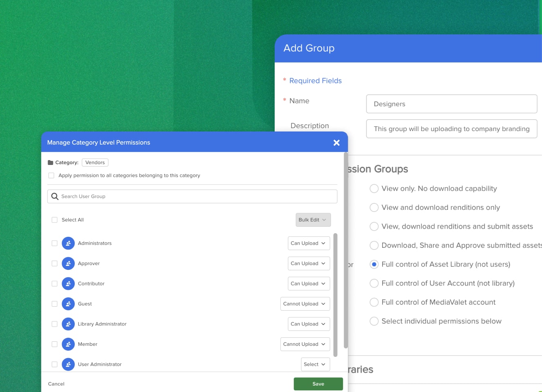Open User Administrator's Select dropdown

[315, 364]
